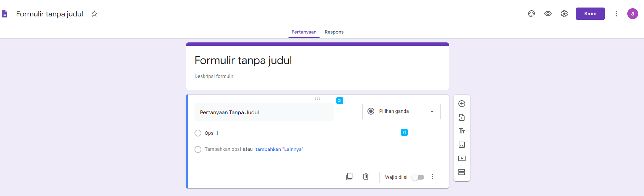Open the account avatar 'a'

point(633,14)
